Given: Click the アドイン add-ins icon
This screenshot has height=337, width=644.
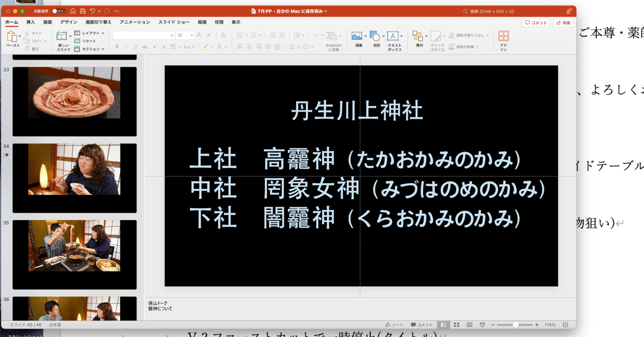Looking at the screenshot, I should 503,36.
